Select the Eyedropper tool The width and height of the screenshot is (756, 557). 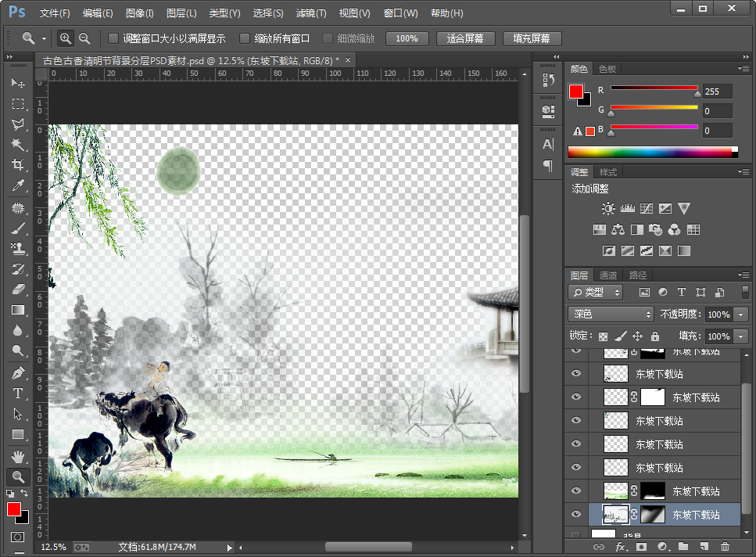pyautogui.click(x=18, y=185)
